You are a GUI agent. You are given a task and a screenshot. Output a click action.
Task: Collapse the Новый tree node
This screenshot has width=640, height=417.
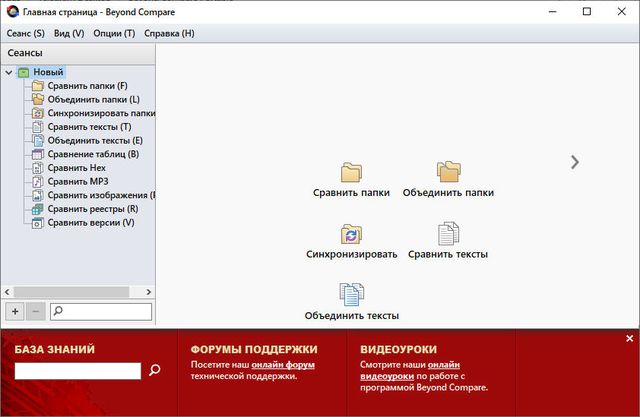[x=9, y=73]
